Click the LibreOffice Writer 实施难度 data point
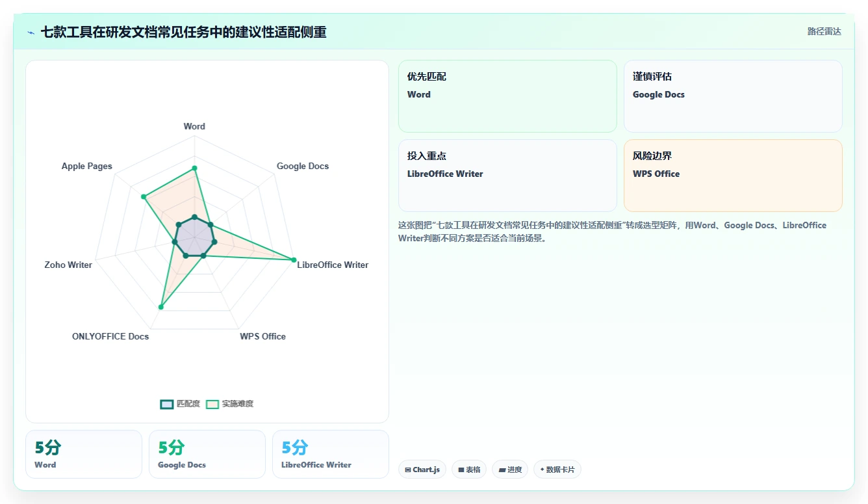This screenshot has width=868, height=504. (294, 260)
